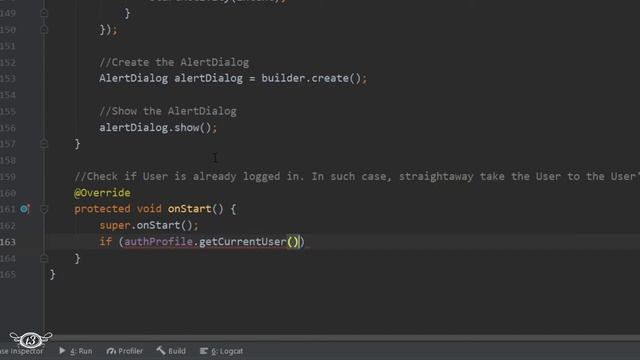Click on super.onStart() call

tap(149, 225)
